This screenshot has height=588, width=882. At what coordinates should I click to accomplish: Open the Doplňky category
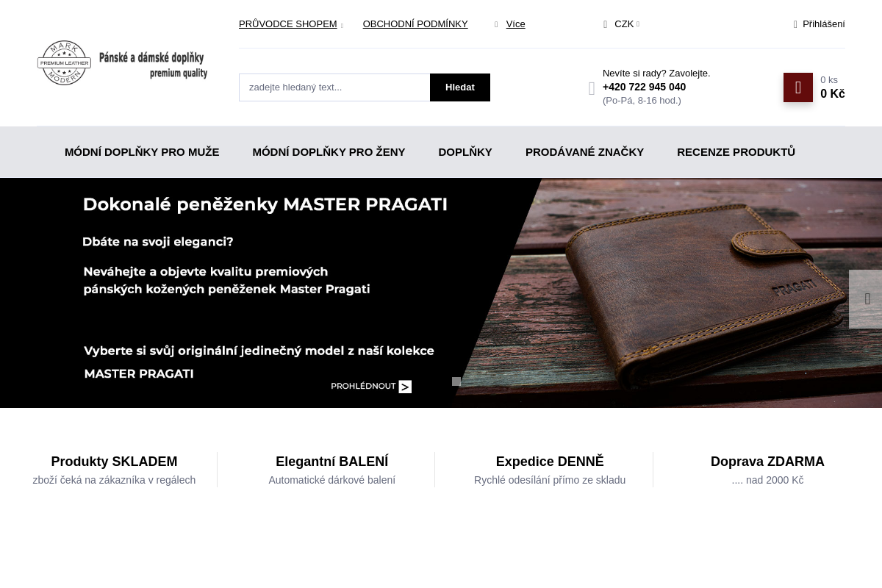[465, 152]
